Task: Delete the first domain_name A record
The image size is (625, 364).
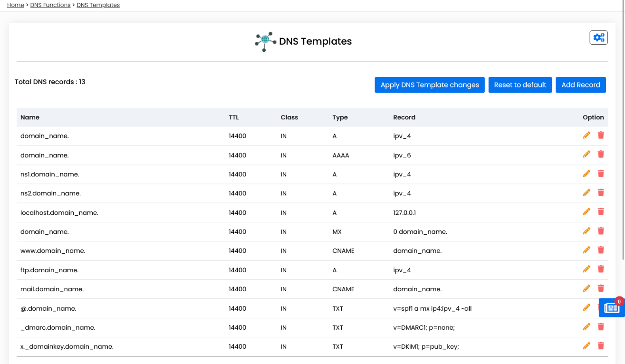Action: (601, 135)
